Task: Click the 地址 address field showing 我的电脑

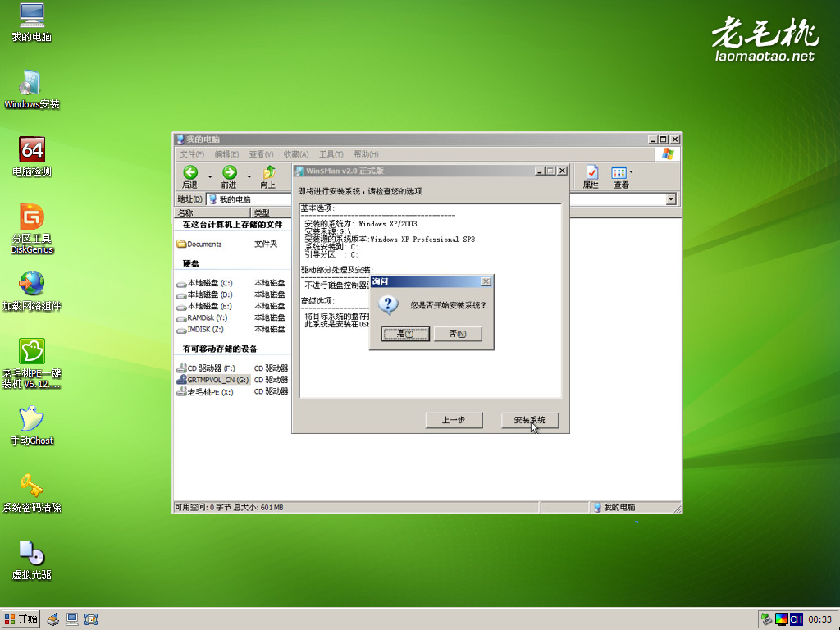Action: pyautogui.click(x=249, y=199)
